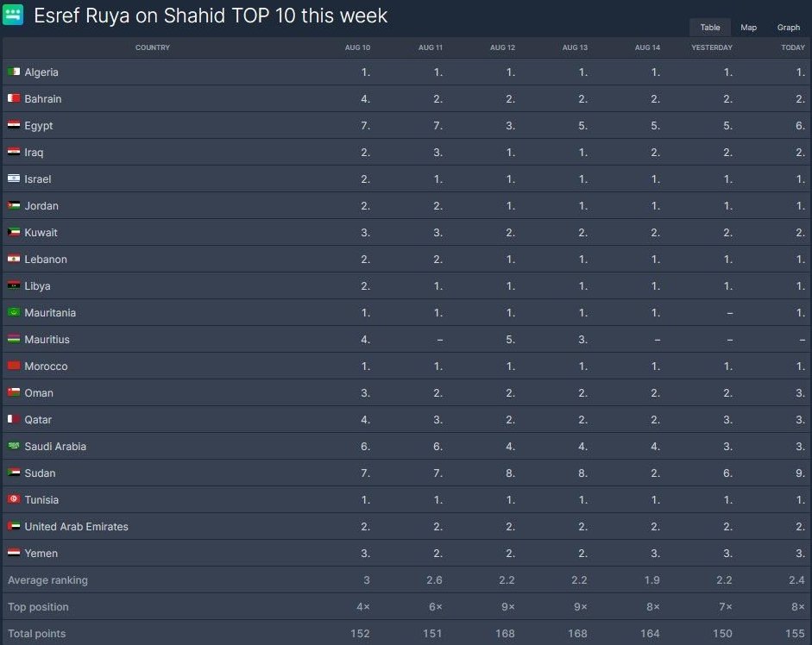Click the green FlixPatrol logo icon
Image resolution: width=812 pixels, height=645 pixels.
pos(14,14)
